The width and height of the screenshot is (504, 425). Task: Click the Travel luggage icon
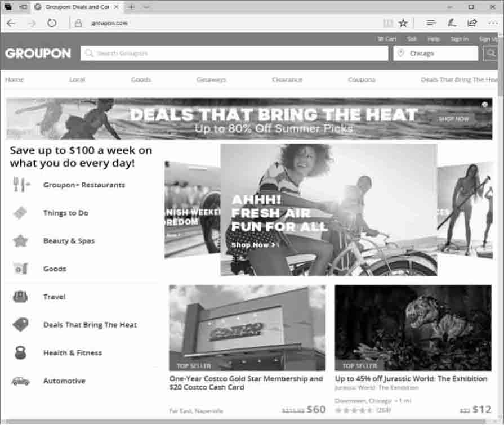tap(20, 297)
